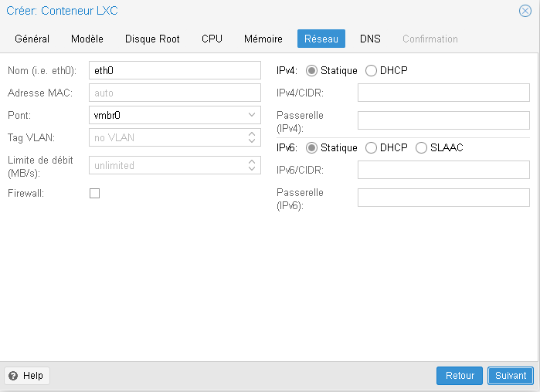Click the Passerelle (IPv4) field
Viewport: 540px width, 392px height.
(x=443, y=120)
